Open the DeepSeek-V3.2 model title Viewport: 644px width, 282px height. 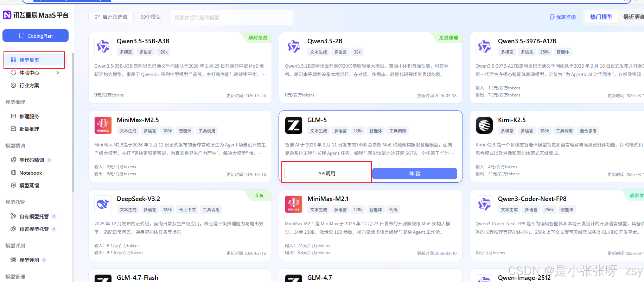click(138, 199)
